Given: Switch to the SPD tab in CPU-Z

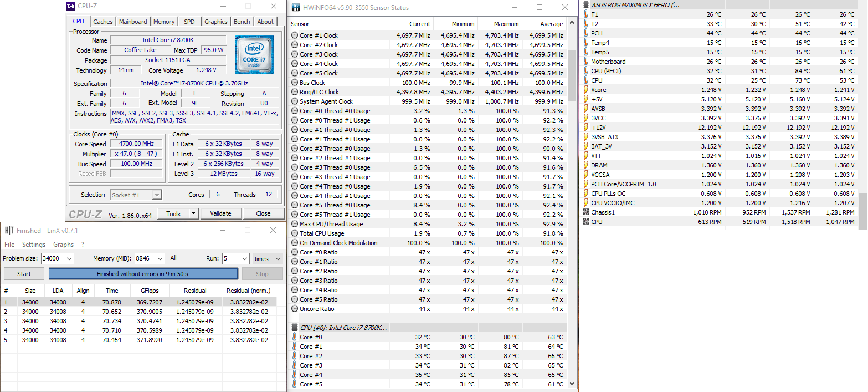Looking at the screenshot, I should click(189, 22).
